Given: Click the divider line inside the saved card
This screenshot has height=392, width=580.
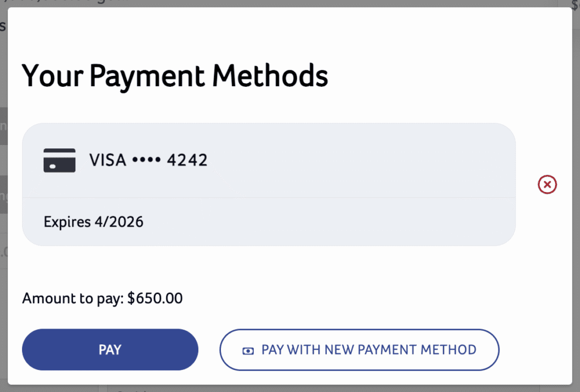Looking at the screenshot, I should [268, 197].
